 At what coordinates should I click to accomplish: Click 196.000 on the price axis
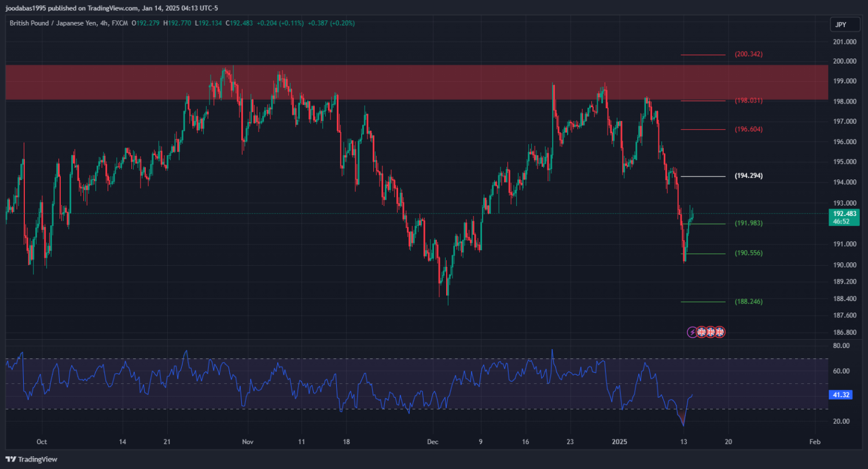[x=845, y=142]
